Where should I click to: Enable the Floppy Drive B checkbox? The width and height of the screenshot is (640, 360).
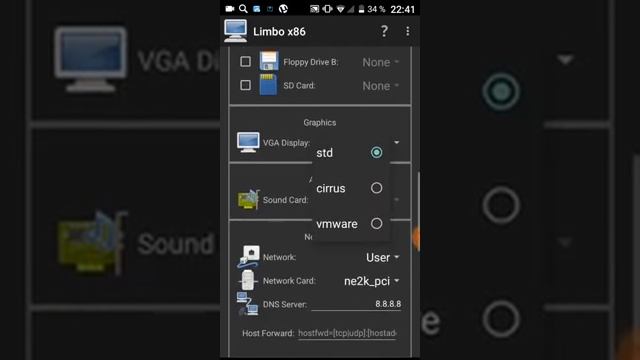point(245,62)
